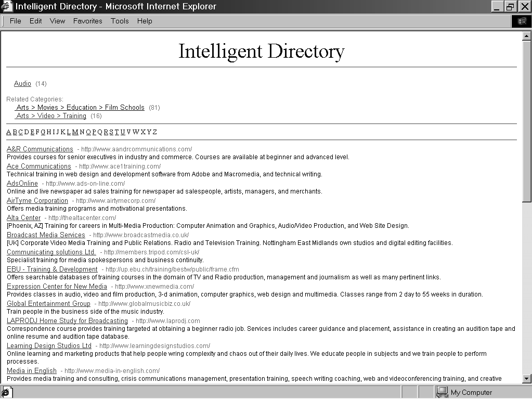532x399 pixels.
Task: Open LAPRODJ Home Study for Broadcasting
Action: 67,321
